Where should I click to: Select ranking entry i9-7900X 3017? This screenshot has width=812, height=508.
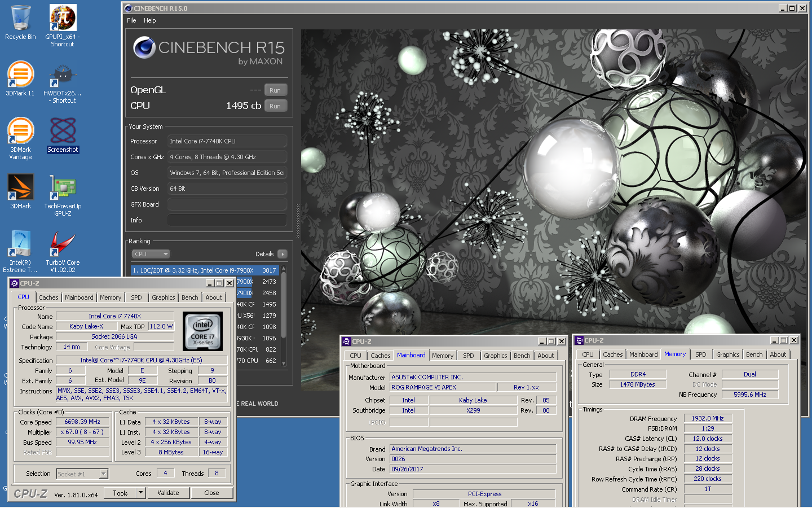(x=205, y=270)
